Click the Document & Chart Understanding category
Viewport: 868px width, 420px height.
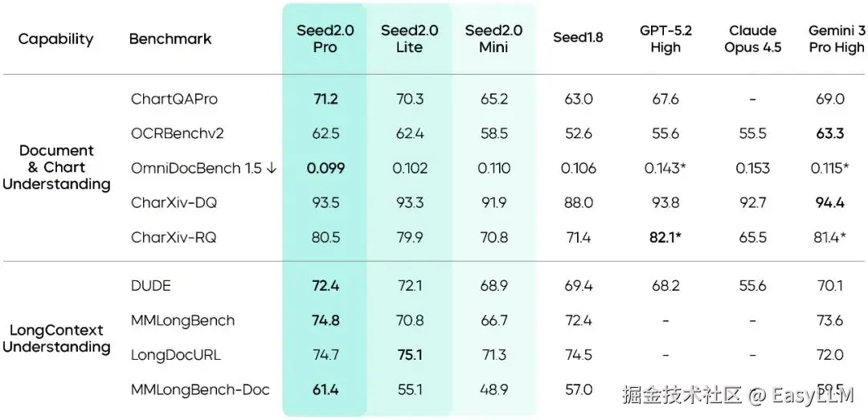(56, 168)
